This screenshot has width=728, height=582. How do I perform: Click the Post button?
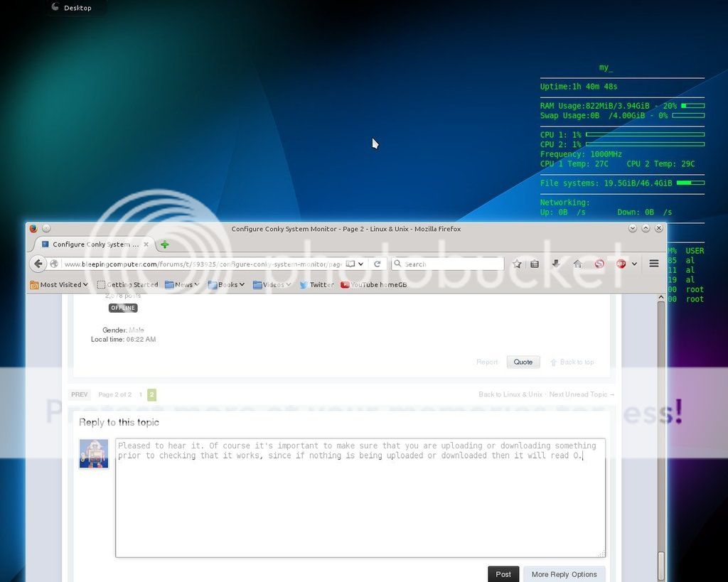click(503, 574)
